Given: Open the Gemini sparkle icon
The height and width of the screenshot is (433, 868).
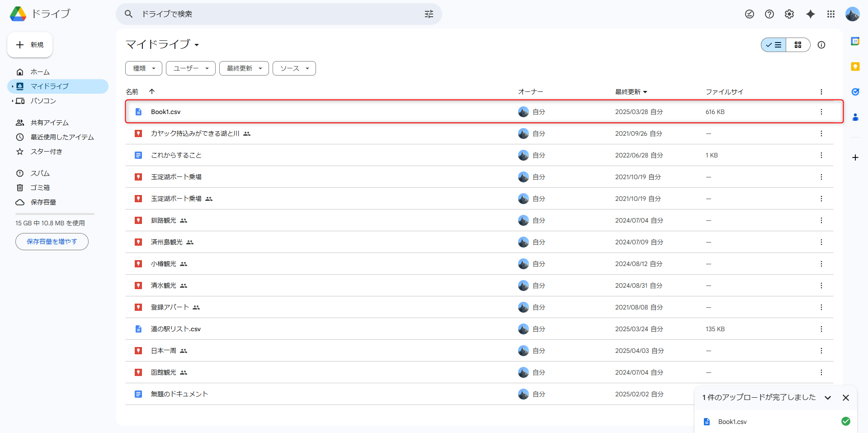Looking at the screenshot, I should pos(810,14).
